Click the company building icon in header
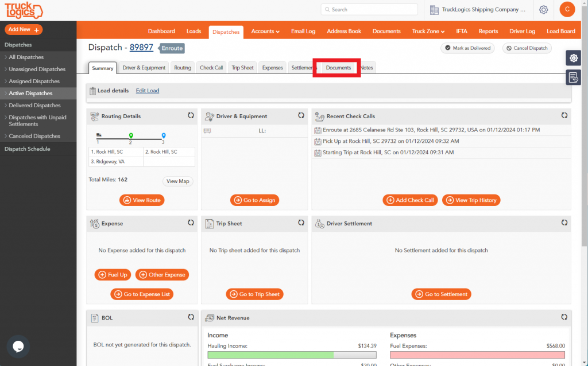The image size is (588, 366). 434,10
